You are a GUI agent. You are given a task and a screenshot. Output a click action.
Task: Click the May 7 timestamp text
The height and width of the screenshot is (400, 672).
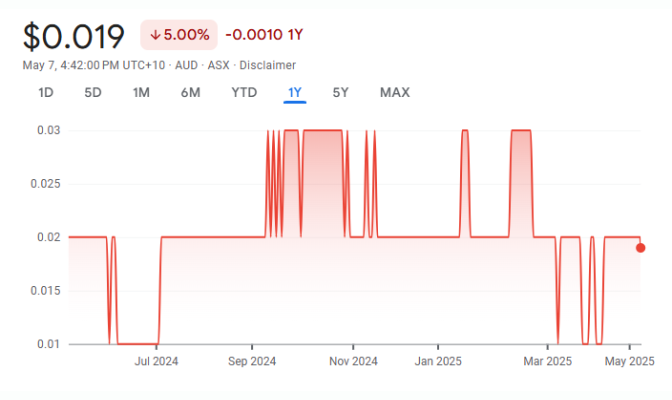94,65
